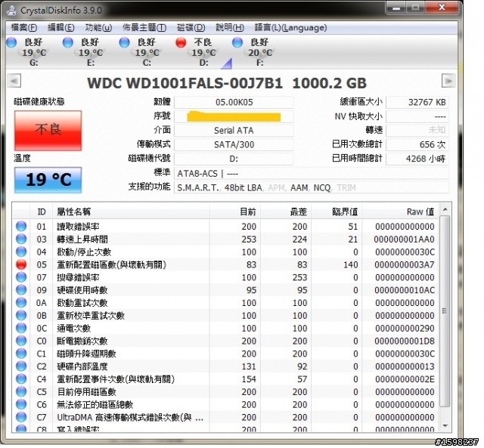Image resolution: width=484 pixels, height=448 pixels.
Task: Click the status orb for attribute 01
Action: point(21,227)
